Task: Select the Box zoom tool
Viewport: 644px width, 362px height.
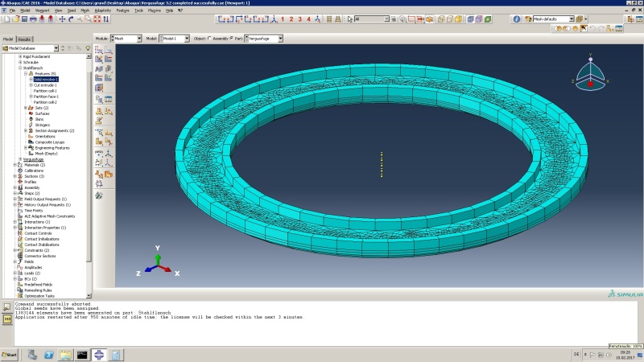Action: pos(88,19)
